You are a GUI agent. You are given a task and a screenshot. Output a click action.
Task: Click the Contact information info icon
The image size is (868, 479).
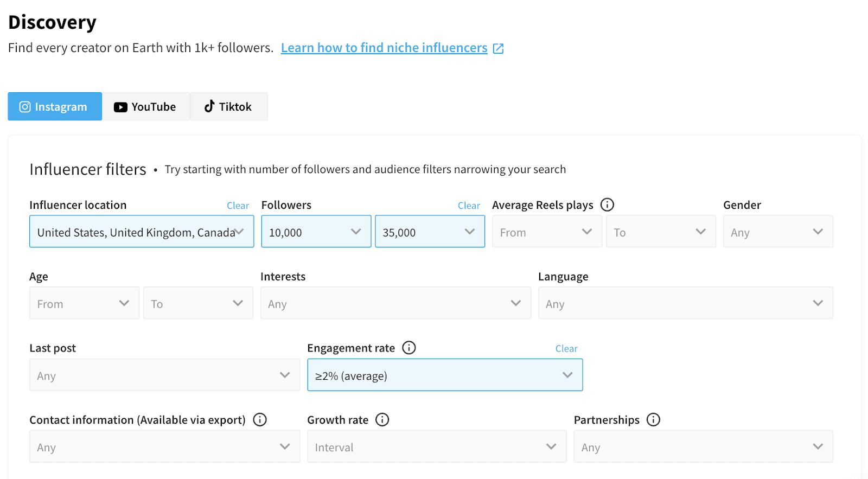pyautogui.click(x=260, y=420)
